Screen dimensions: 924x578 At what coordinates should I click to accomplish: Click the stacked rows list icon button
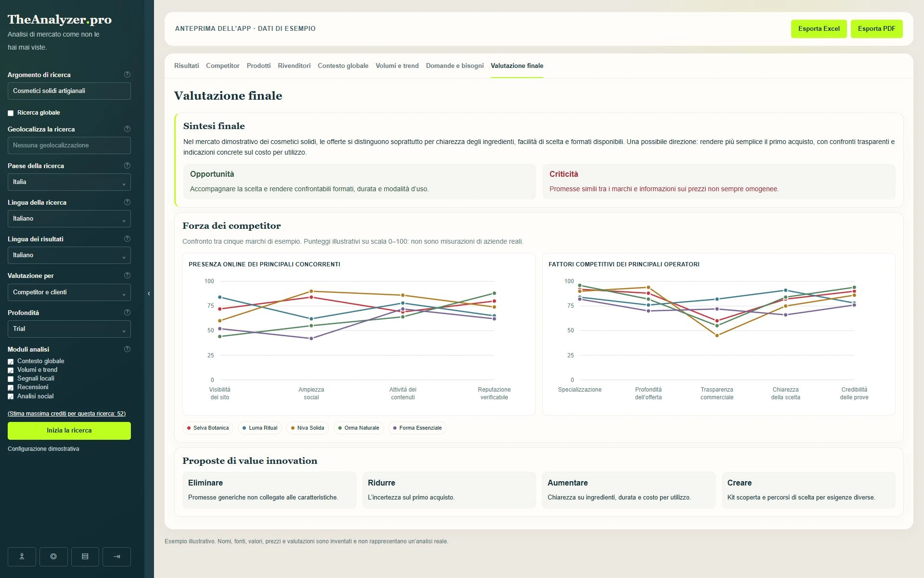point(85,556)
